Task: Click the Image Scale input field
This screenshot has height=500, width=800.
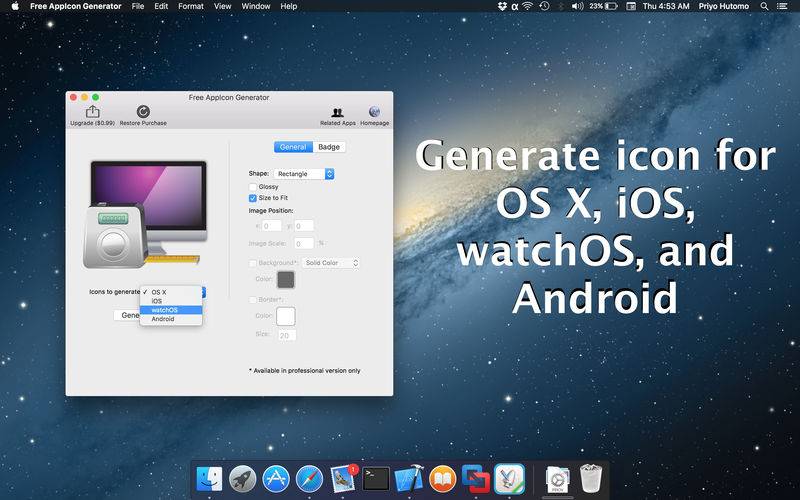Action: pyautogui.click(x=304, y=244)
